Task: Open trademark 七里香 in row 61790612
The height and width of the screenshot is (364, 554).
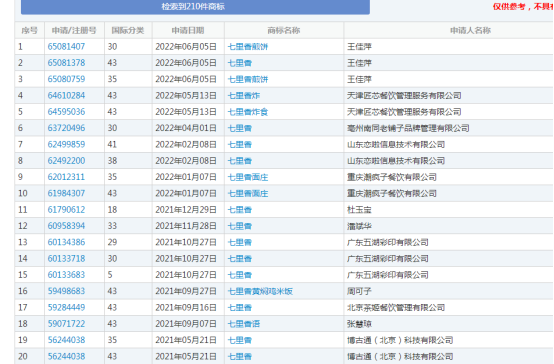Action: pos(240,210)
